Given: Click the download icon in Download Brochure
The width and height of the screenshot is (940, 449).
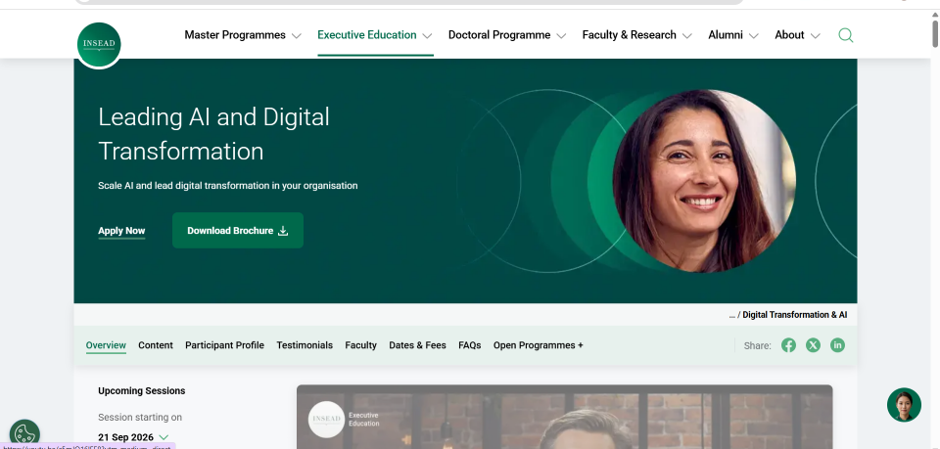Looking at the screenshot, I should click(x=283, y=231).
